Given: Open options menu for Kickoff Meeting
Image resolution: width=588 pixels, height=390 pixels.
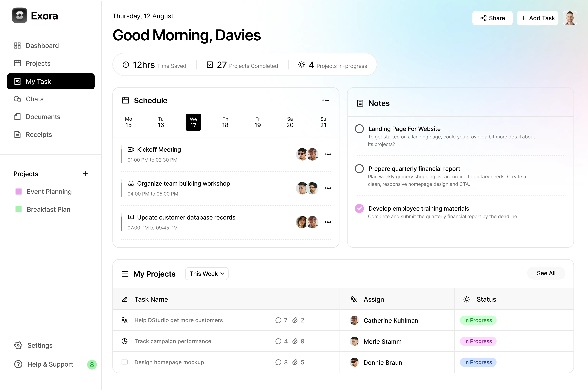Looking at the screenshot, I should pos(328,154).
